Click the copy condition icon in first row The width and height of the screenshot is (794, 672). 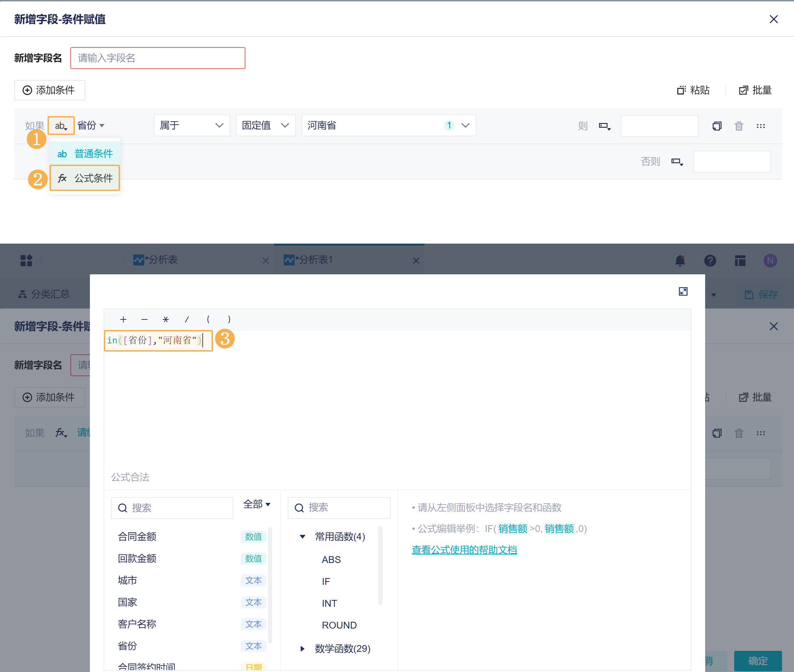click(x=717, y=126)
